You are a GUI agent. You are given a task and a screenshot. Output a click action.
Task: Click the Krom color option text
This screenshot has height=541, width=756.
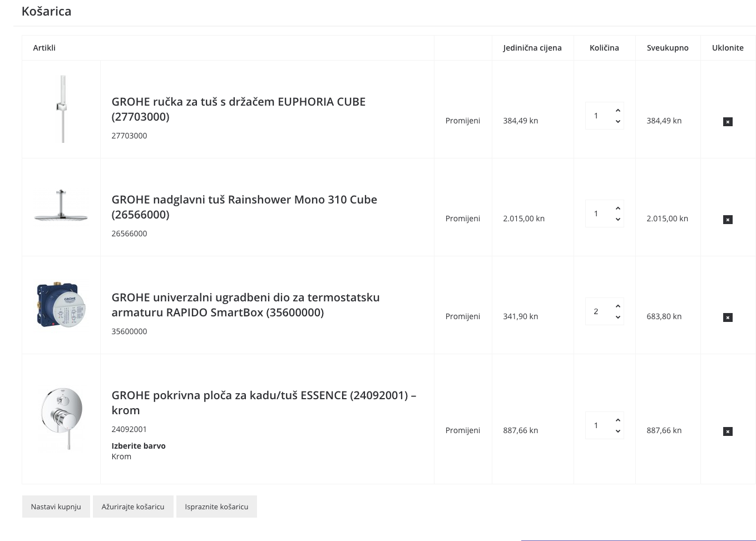(121, 456)
